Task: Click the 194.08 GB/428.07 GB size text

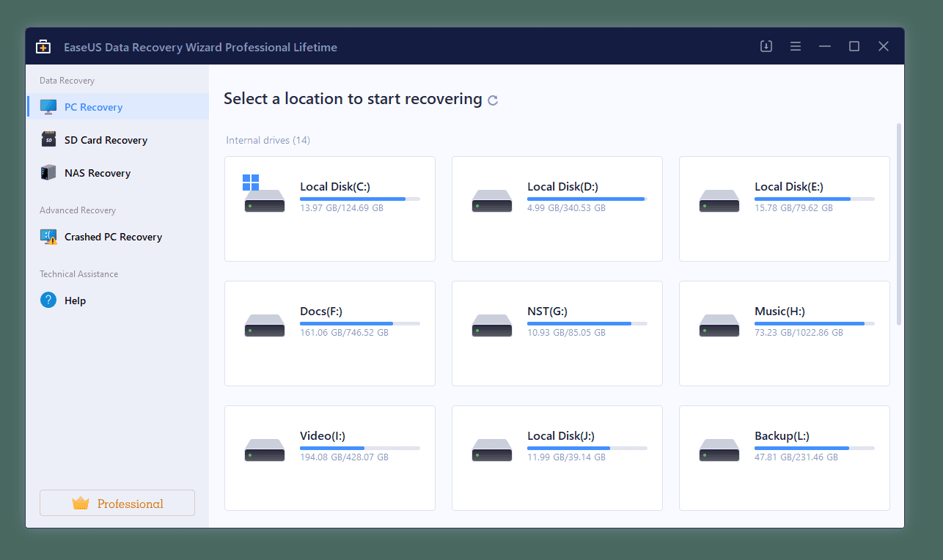Action: pos(344,457)
